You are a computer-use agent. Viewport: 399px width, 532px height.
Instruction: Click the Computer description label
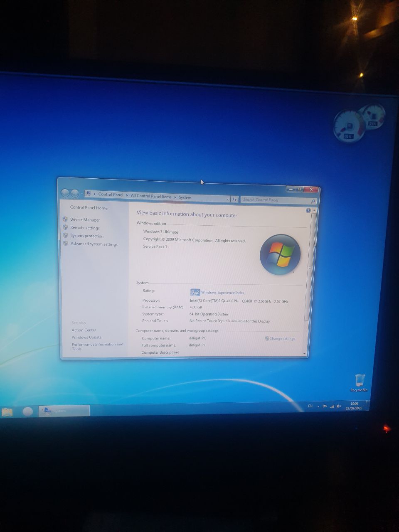point(160,352)
